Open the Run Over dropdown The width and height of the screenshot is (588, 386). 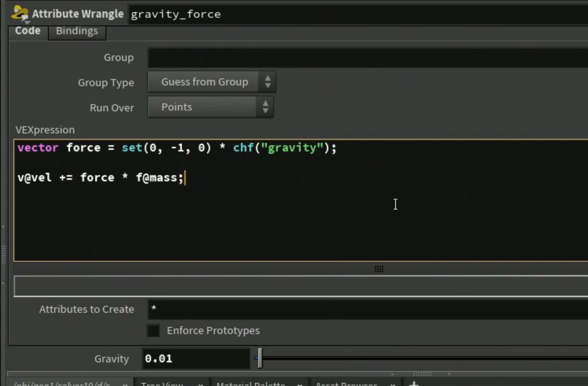coord(211,107)
